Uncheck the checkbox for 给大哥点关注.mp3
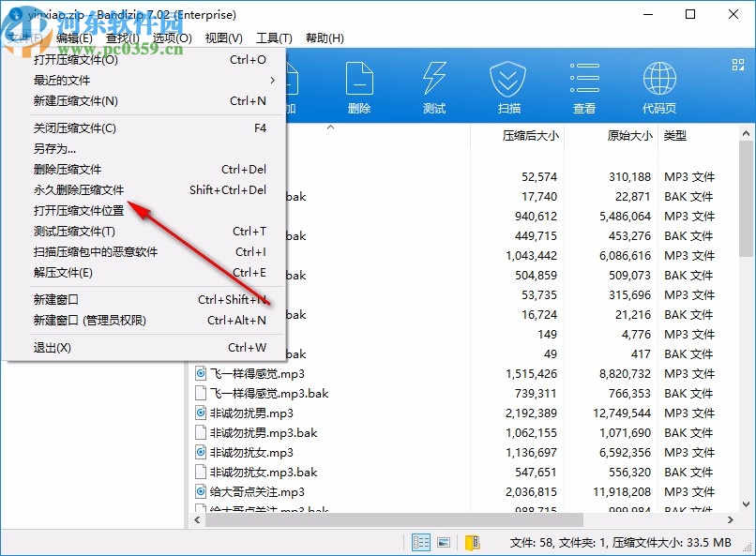The image size is (756, 556). (199, 492)
